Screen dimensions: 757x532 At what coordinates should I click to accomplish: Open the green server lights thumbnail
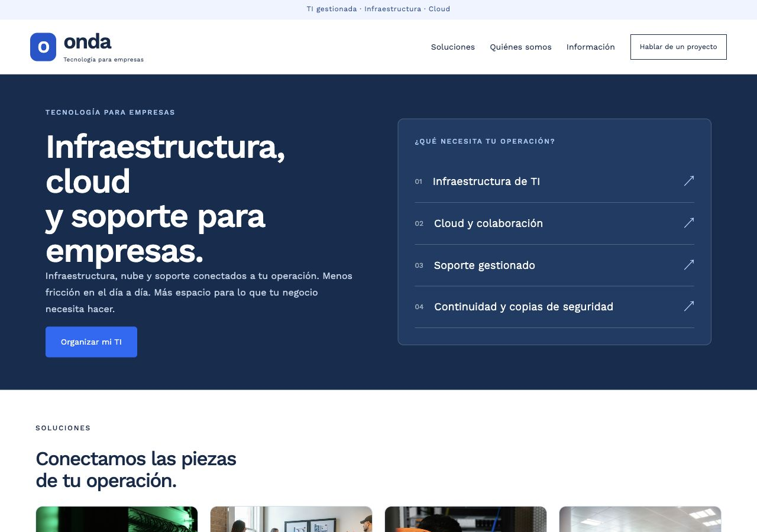tap(117, 519)
